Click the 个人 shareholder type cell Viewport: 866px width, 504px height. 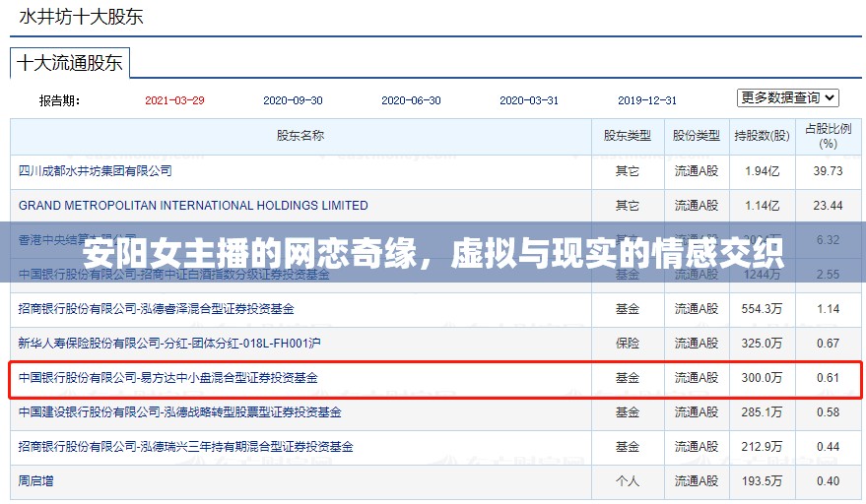click(628, 480)
